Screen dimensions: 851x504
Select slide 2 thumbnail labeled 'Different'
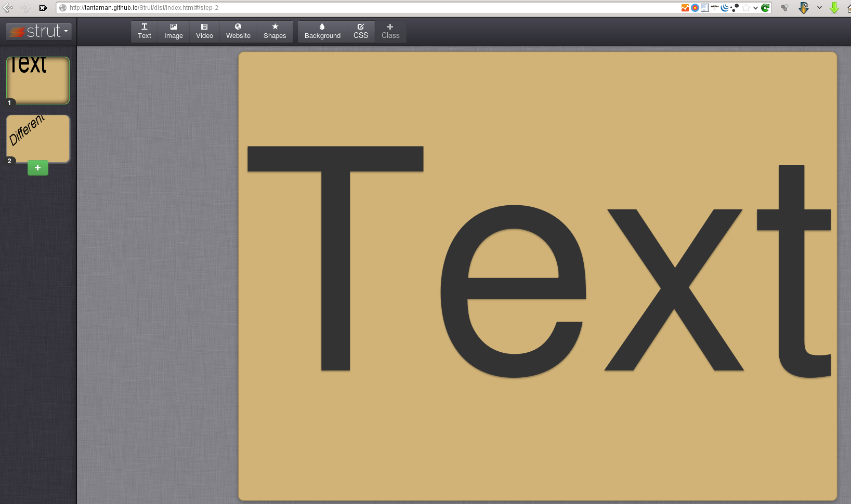(38, 139)
